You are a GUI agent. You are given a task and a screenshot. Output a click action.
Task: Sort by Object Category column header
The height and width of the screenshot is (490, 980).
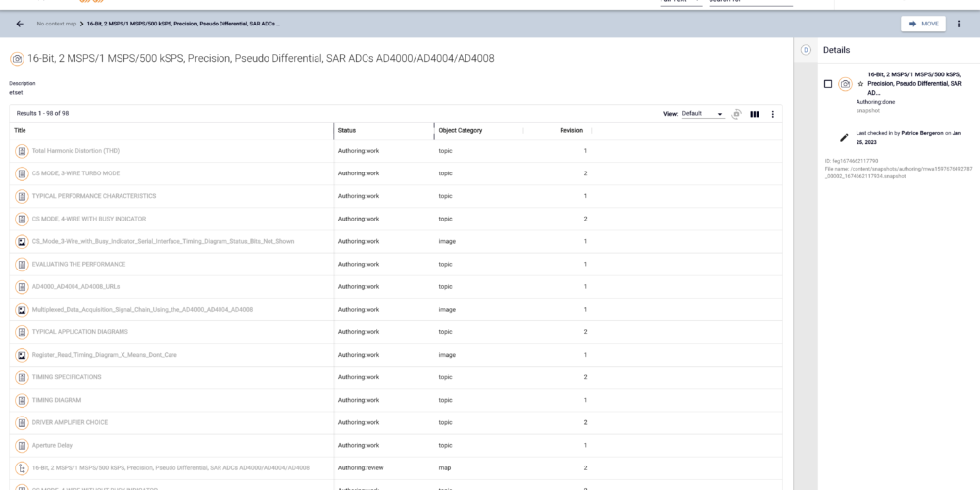coord(460,130)
